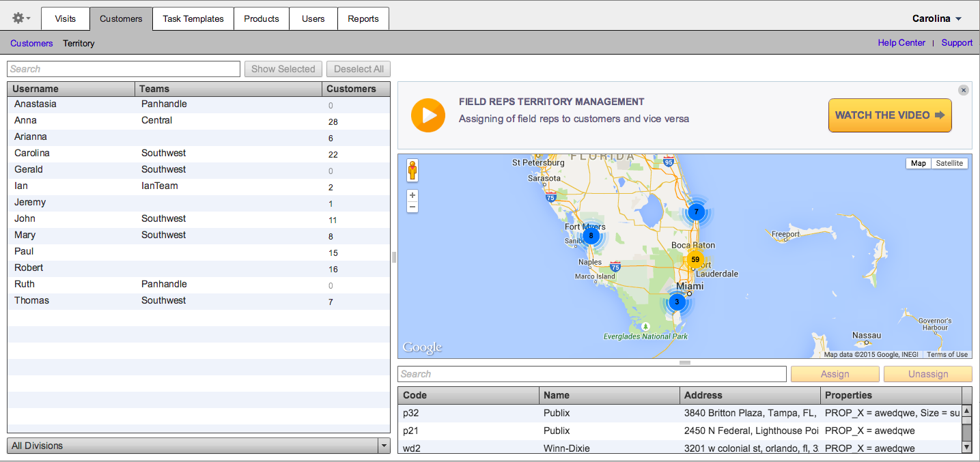Click the yellow cluster marker 59
The width and height of the screenshot is (980, 462).
point(695,259)
